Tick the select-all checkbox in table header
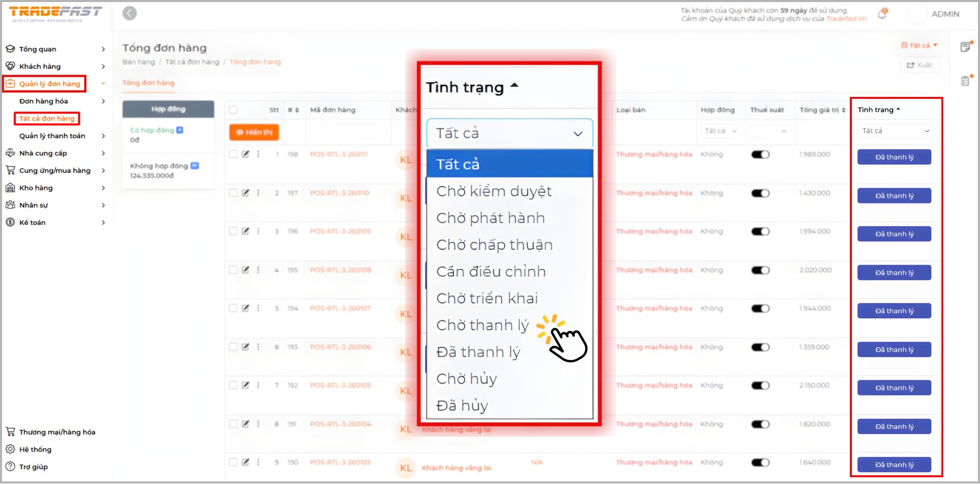This screenshot has width=980, height=485. (x=233, y=110)
